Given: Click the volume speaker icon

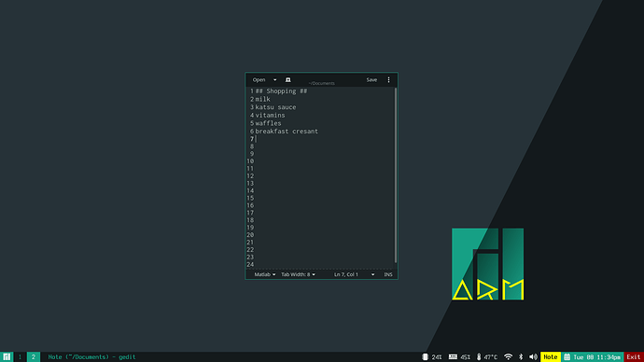Looking at the screenshot, I should click(533, 357).
